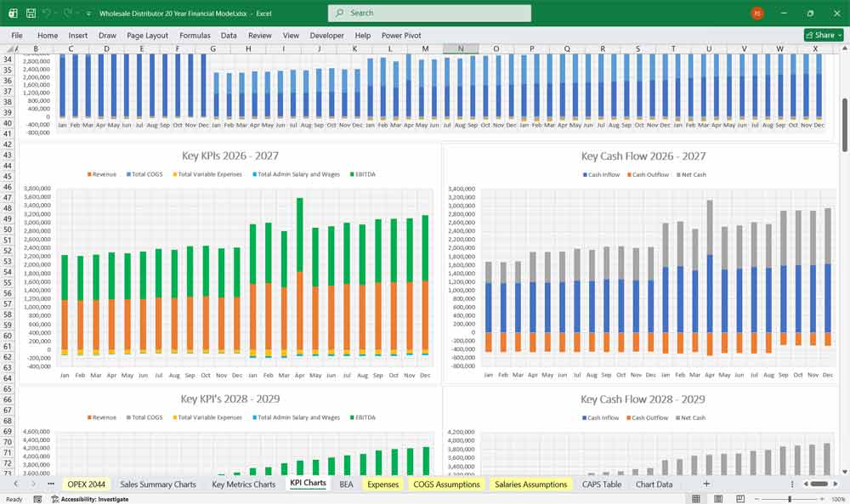Click the Save icon on Quick Access Toolbar
Viewport: 850px width, 504px height.
click(x=31, y=12)
